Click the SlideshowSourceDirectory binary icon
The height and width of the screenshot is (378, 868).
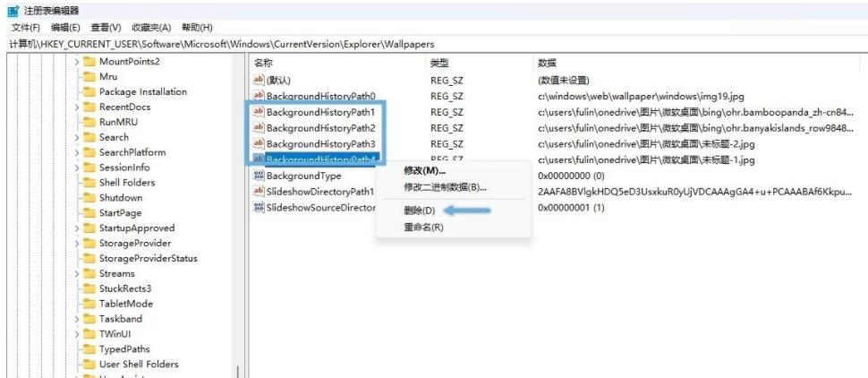[x=259, y=208]
